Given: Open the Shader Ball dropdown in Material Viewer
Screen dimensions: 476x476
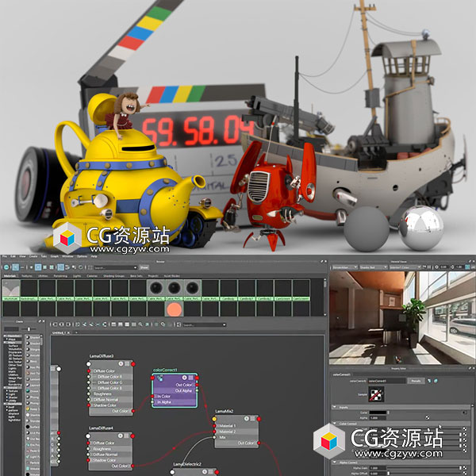Looking at the screenshot, I should pos(374,267).
